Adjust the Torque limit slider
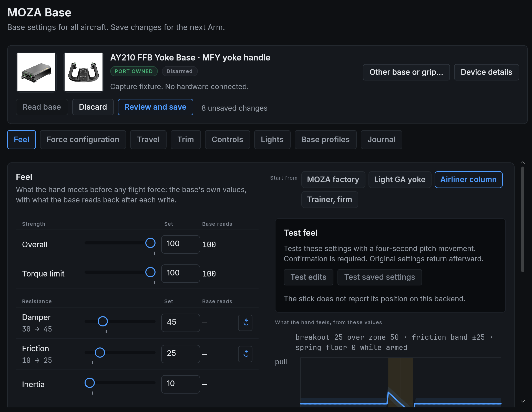This screenshot has width=532, height=412. click(x=150, y=272)
